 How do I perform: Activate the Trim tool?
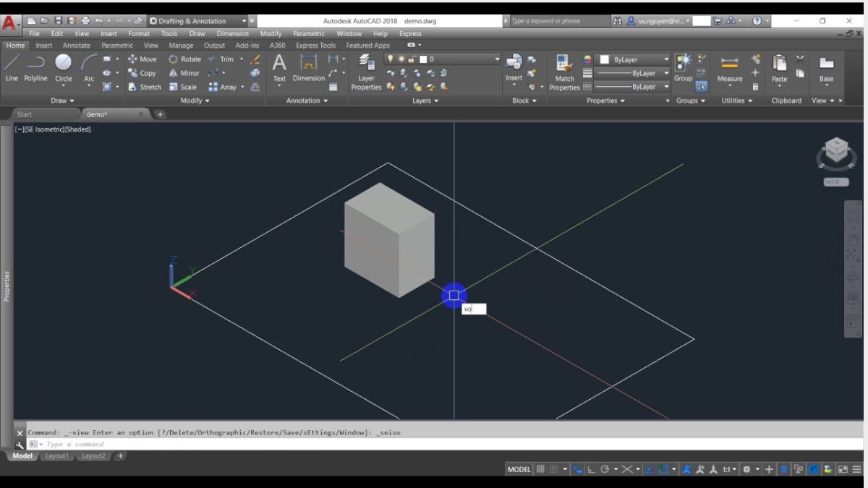[x=221, y=59]
